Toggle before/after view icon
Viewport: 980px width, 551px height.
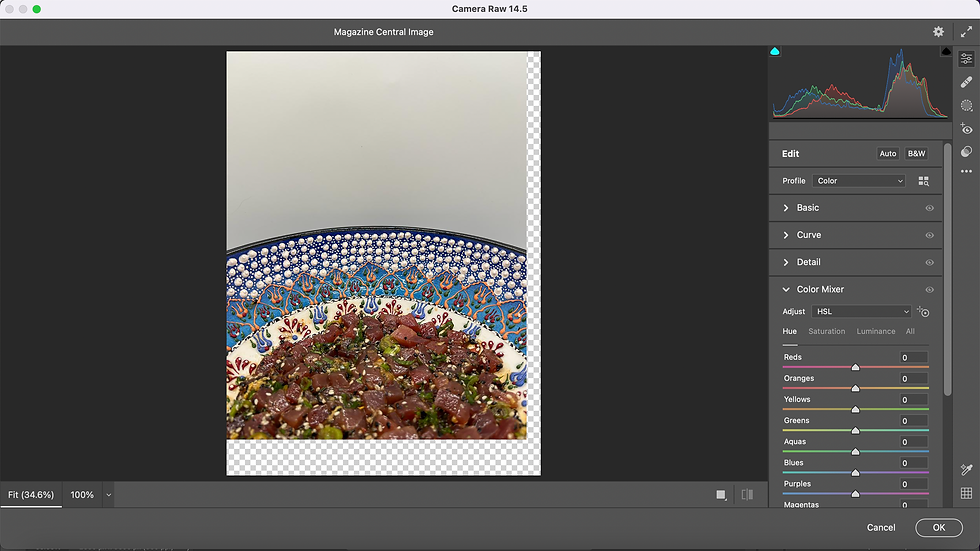point(747,495)
